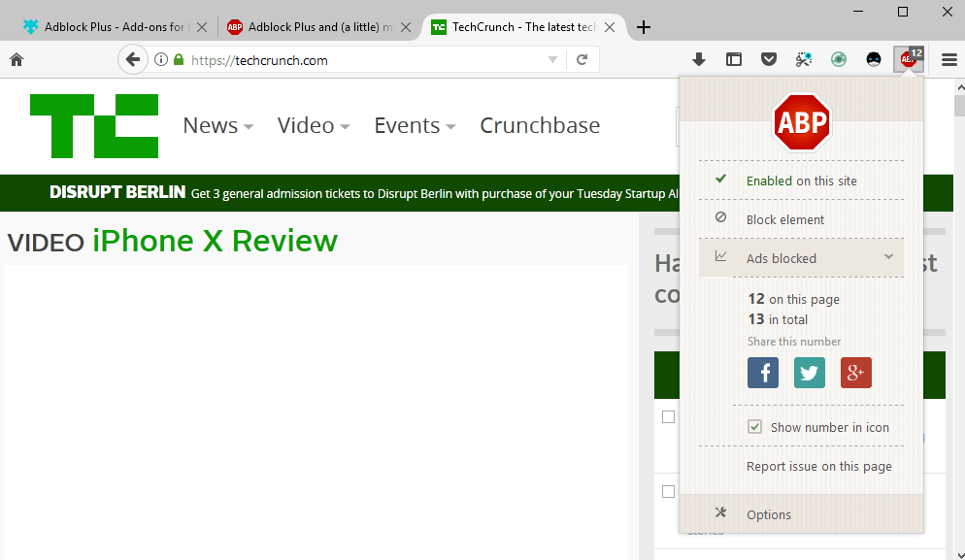Close the TechCrunch tab

[x=610, y=27]
